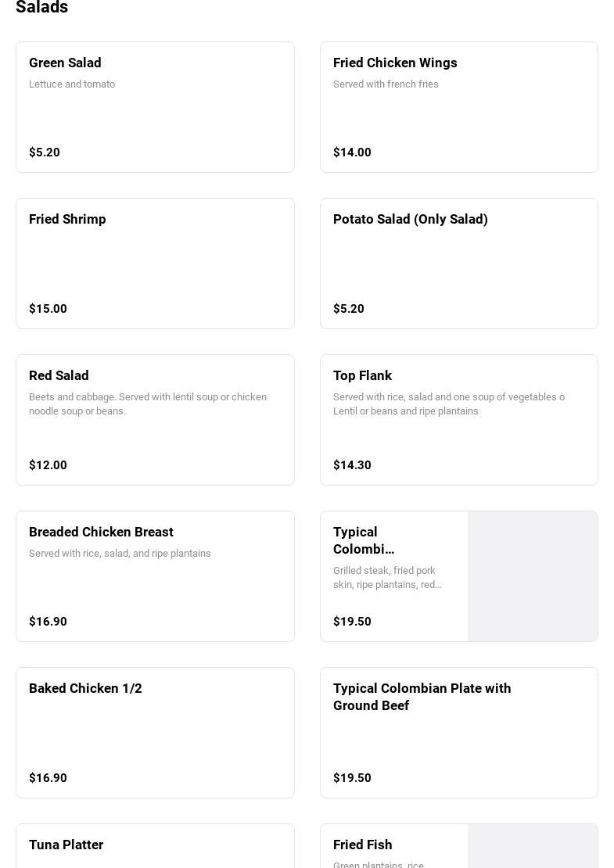Click the Breaded Chicken Breast title
614x868 pixels.
[101, 533]
